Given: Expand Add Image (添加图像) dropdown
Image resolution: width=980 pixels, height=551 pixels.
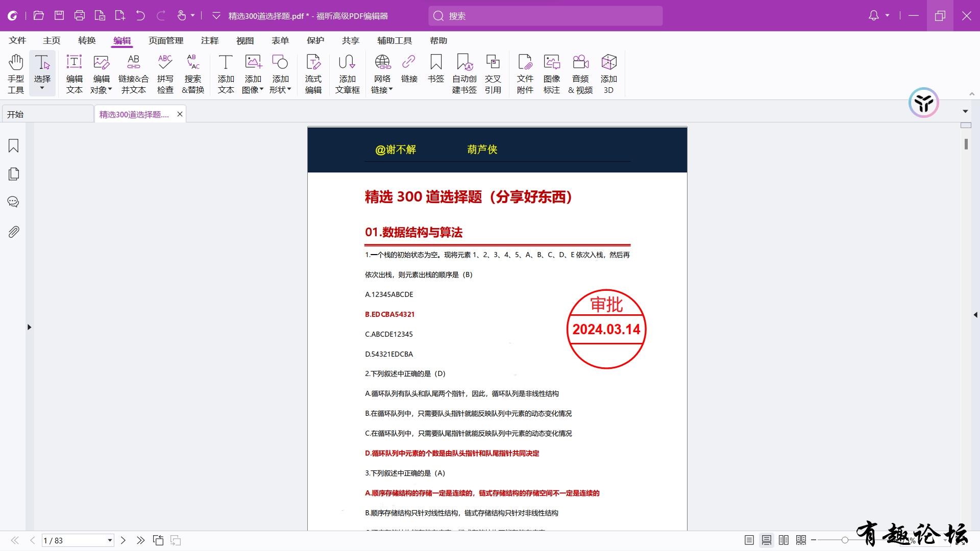Looking at the screenshot, I should coord(262,89).
